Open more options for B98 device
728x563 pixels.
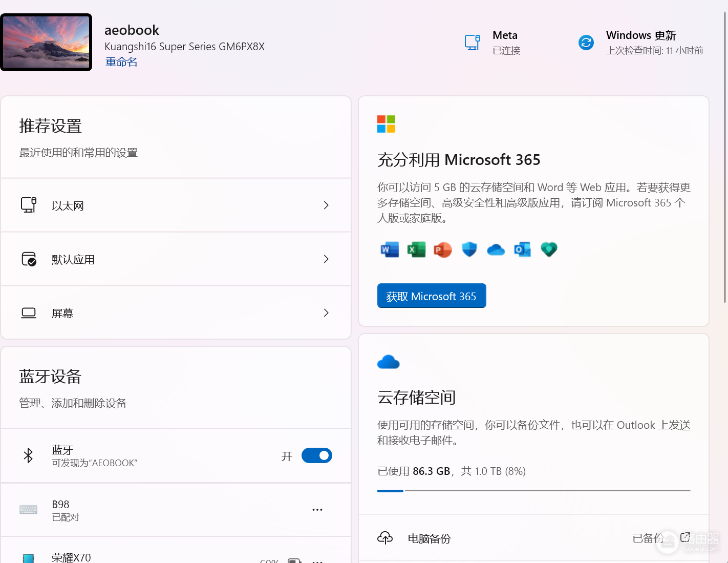coord(317,510)
